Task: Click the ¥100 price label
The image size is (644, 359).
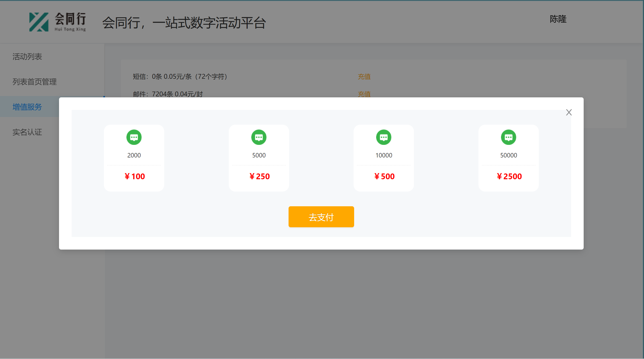Action: coord(135,176)
